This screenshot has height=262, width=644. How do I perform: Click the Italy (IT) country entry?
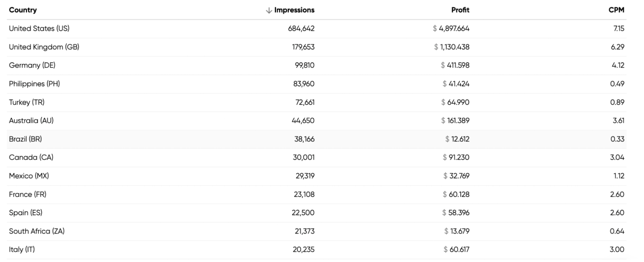(x=22, y=249)
